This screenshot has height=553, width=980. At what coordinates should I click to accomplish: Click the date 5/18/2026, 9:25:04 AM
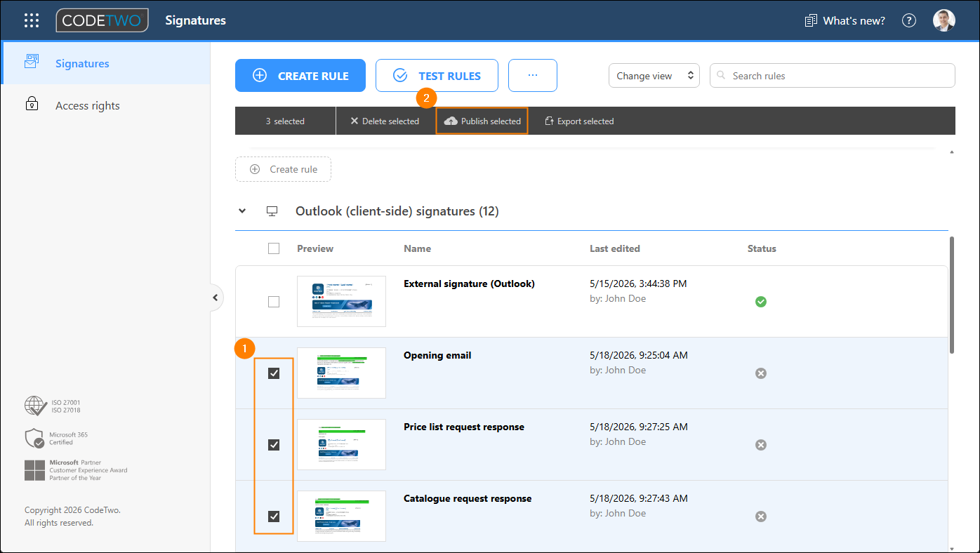[638, 355]
